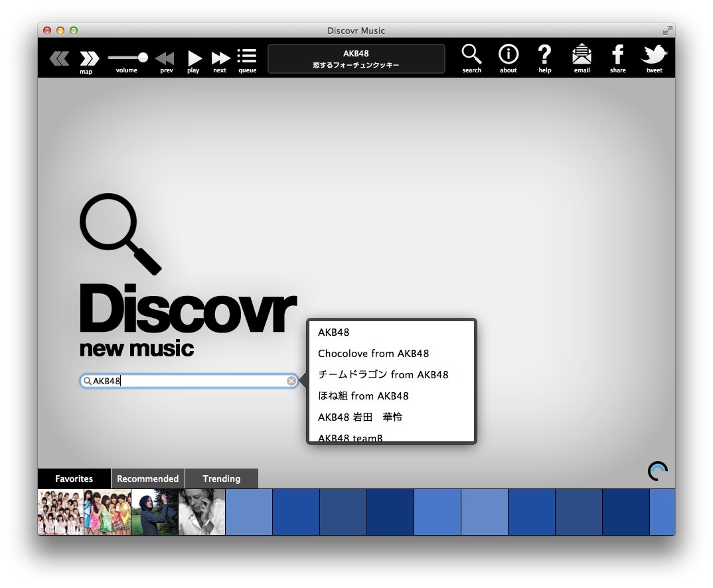This screenshot has width=713, height=588.
Task: Adjust the volume slider knob
Action: tap(143, 57)
